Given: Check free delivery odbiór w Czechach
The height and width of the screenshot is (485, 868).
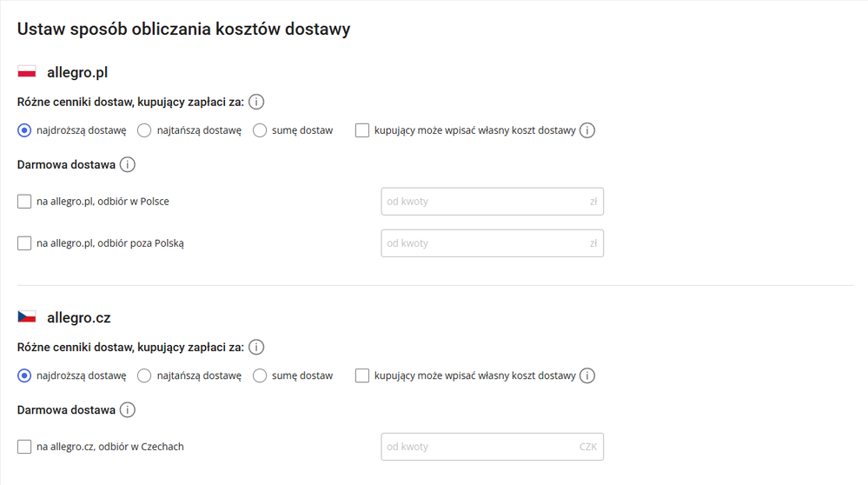Looking at the screenshot, I should tap(24, 446).
